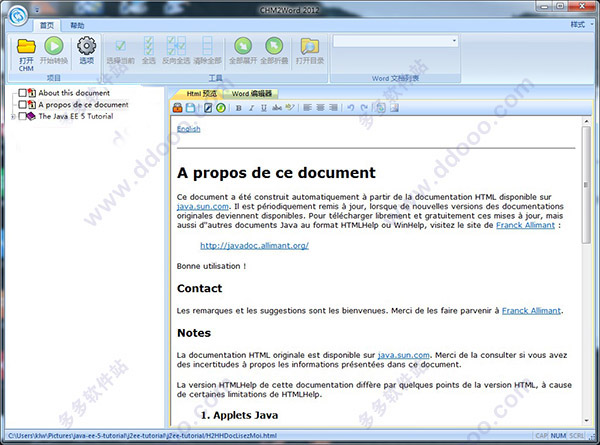Open output directory folder icon
The width and height of the screenshot is (600, 445).
click(310, 51)
